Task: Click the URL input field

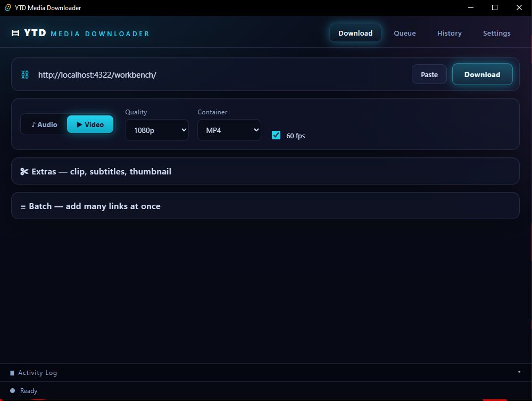Action: point(221,74)
